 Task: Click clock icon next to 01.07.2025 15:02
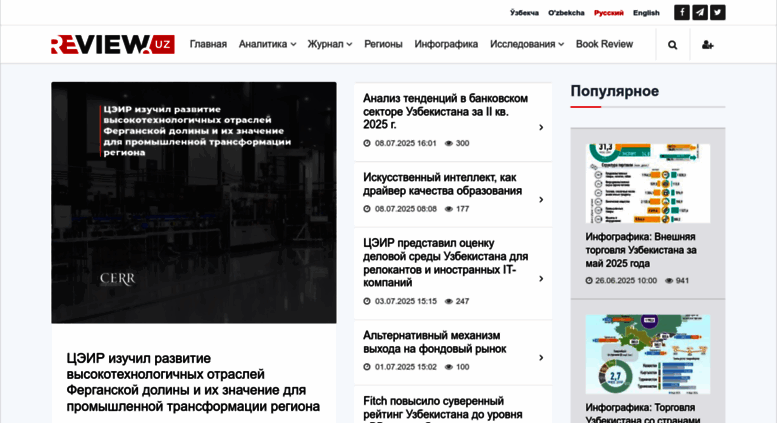tap(367, 367)
